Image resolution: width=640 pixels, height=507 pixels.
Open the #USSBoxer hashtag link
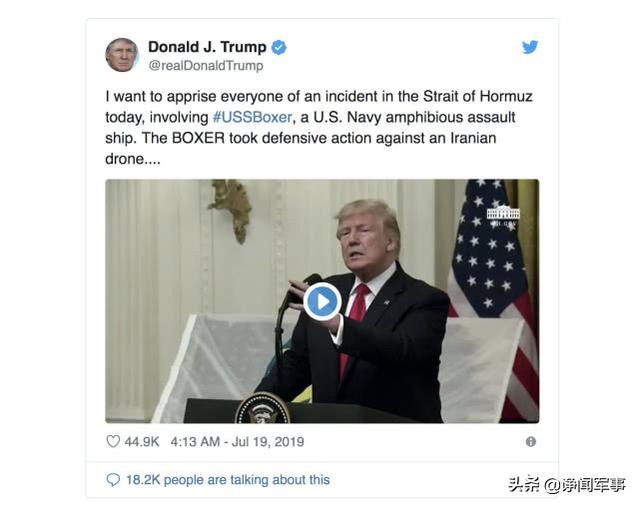click(x=252, y=117)
